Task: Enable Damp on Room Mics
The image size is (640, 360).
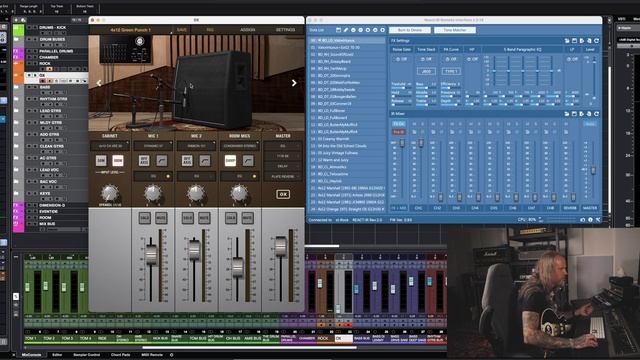Action: click(230, 160)
